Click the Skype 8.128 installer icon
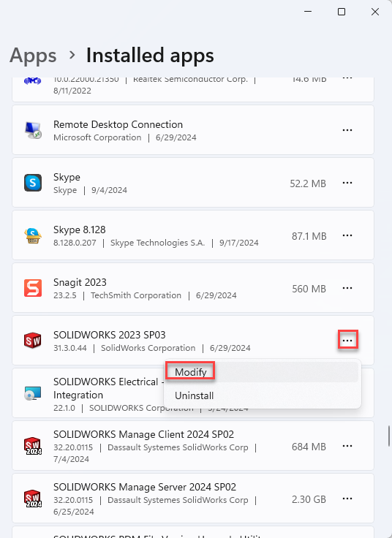Screen dimensions: 392x538 [33, 235]
